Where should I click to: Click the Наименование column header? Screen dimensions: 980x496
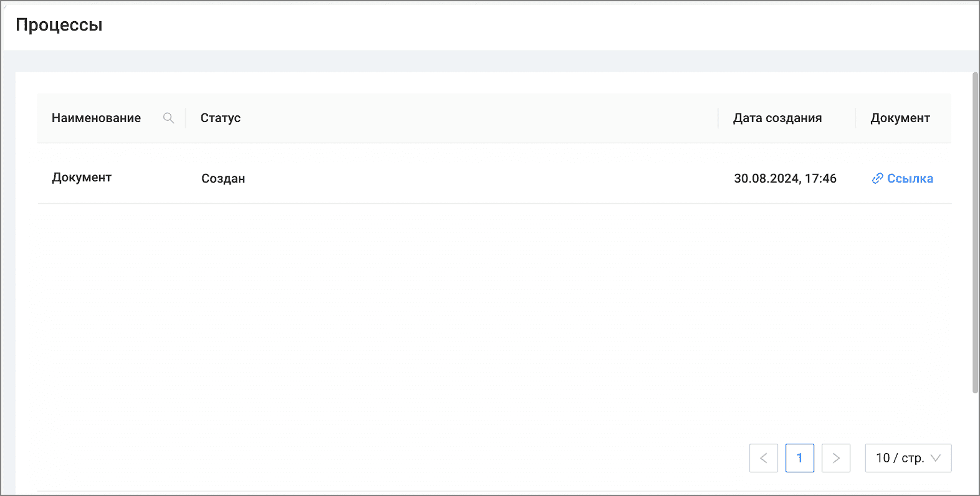[x=96, y=118]
